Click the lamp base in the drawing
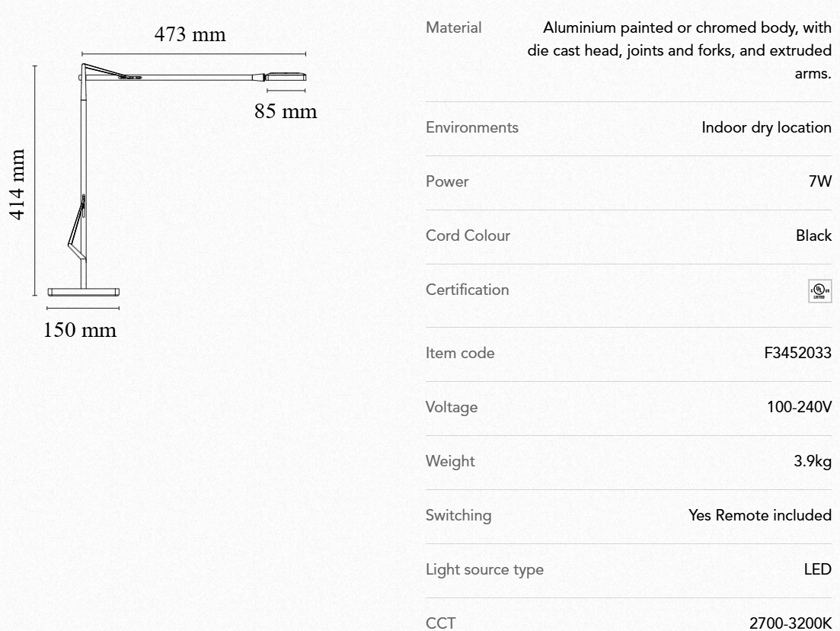This screenshot has height=631, width=840. [83, 291]
